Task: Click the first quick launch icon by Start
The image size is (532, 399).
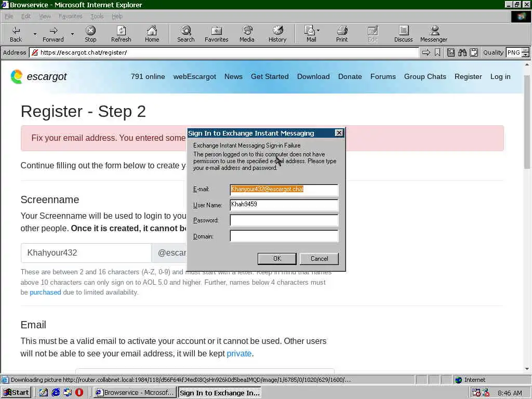Action: pyautogui.click(x=44, y=393)
